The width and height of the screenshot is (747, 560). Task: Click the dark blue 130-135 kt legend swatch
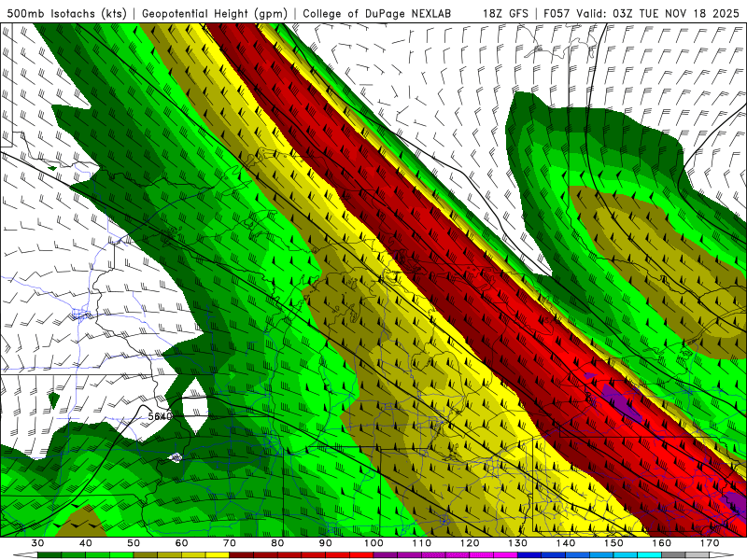tap(529, 555)
